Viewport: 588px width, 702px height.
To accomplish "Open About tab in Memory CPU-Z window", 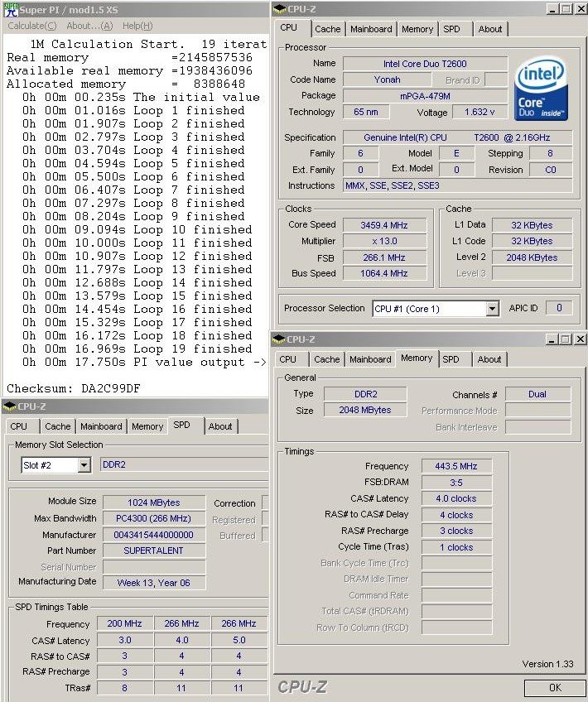I will (x=489, y=359).
